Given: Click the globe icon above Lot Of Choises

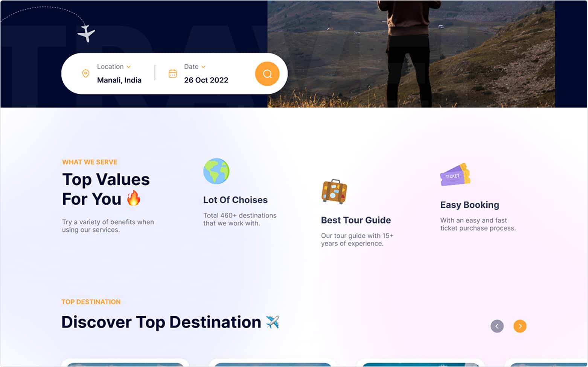Looking at the screenshot, I should pyautogui.click(x=216, y=171).
